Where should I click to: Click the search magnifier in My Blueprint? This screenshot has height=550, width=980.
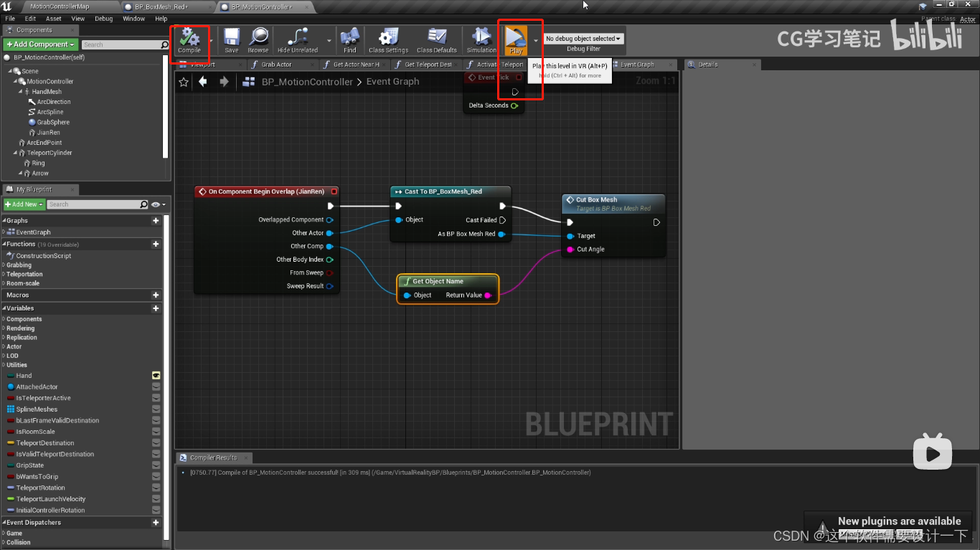click(x=145, y=204)
